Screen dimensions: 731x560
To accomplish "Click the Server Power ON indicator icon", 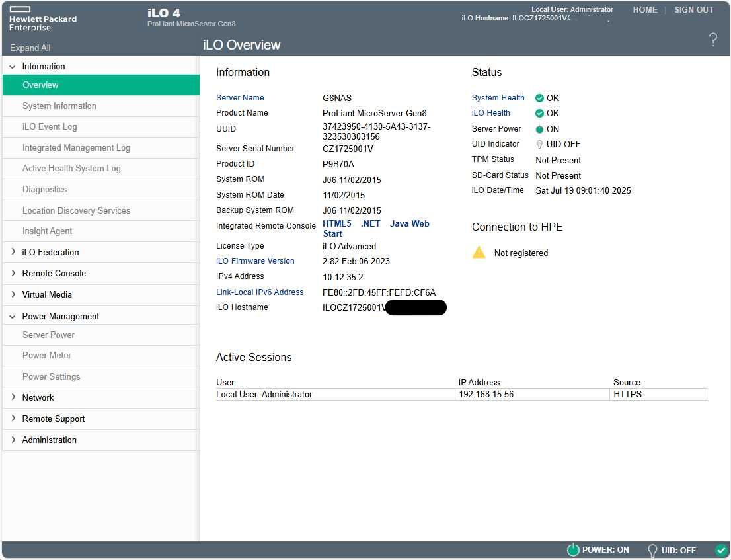I will pos(539,129).
